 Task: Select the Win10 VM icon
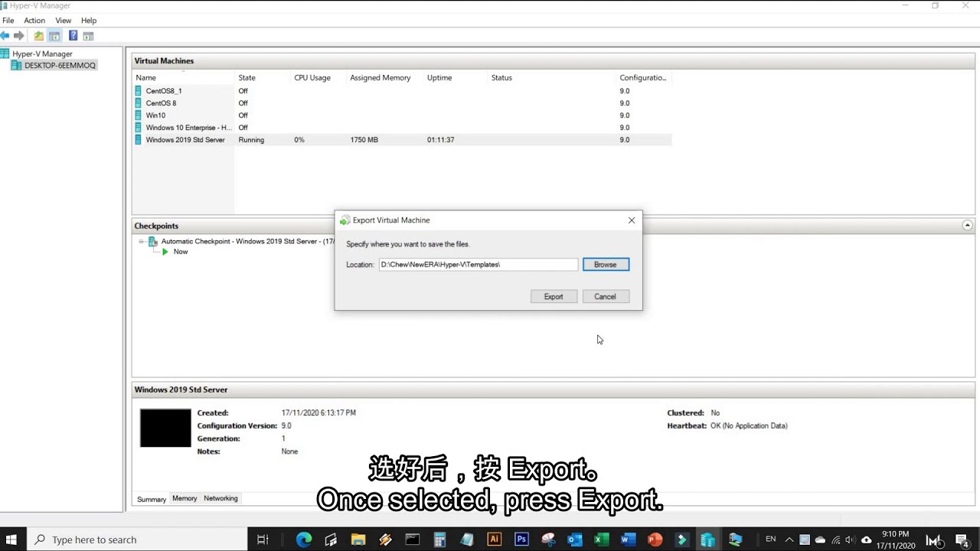point(139,116)
